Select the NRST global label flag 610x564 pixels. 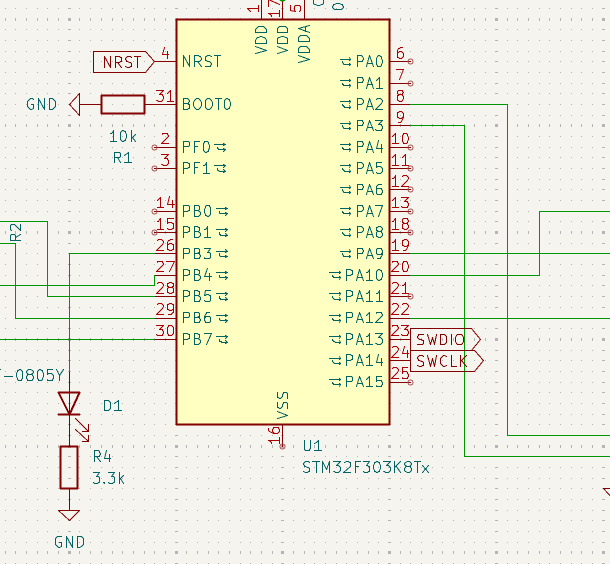point(124,62)
